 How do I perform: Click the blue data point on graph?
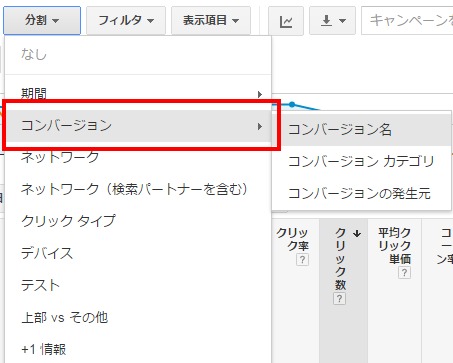pos(292,105)
